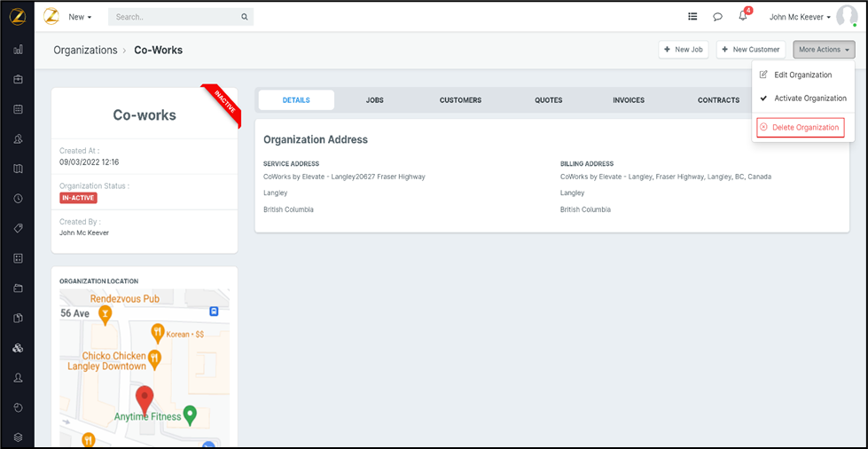This screenshot has width=868, height=449.
Task: Click billing address line ending 'BC, Canada'
Action: tap(666, 177)
